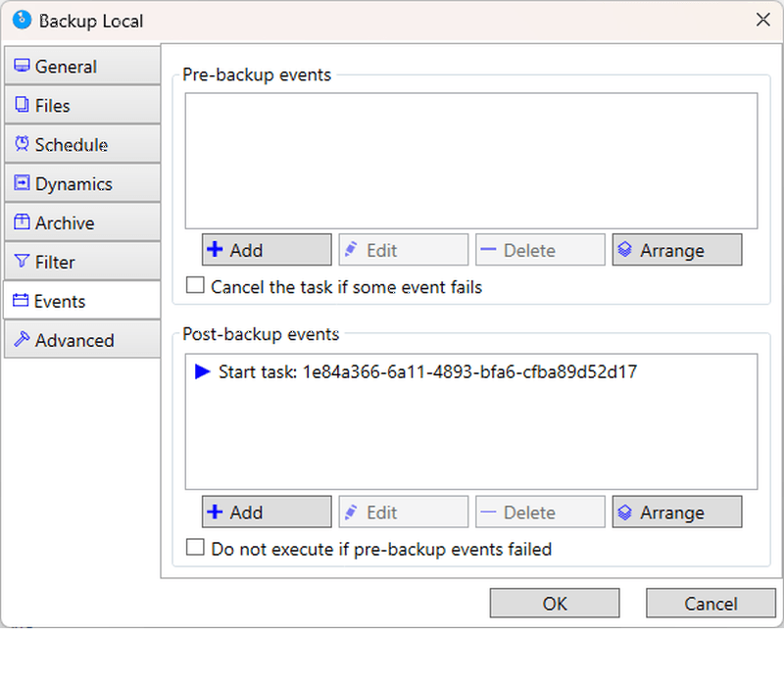This screenshot has width=784, height=686.
Task: Confirm settings with the OK button
Action: pos(555,603)
